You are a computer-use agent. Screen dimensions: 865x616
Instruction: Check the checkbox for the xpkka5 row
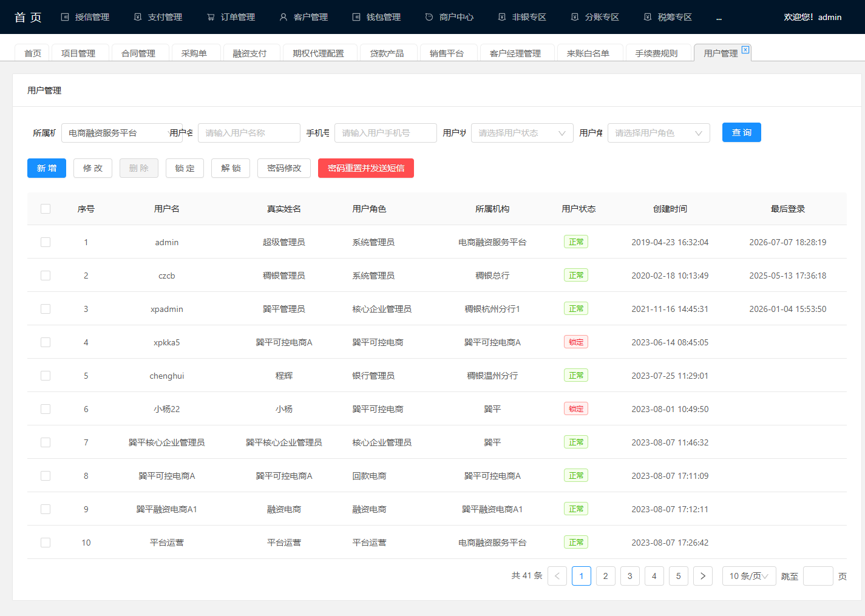(x=46, y=342)
